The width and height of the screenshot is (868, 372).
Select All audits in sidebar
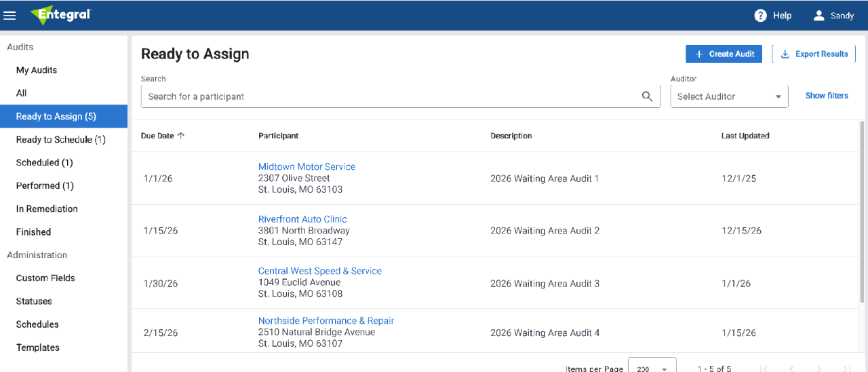pyautogui.click(x=22, y=93)
